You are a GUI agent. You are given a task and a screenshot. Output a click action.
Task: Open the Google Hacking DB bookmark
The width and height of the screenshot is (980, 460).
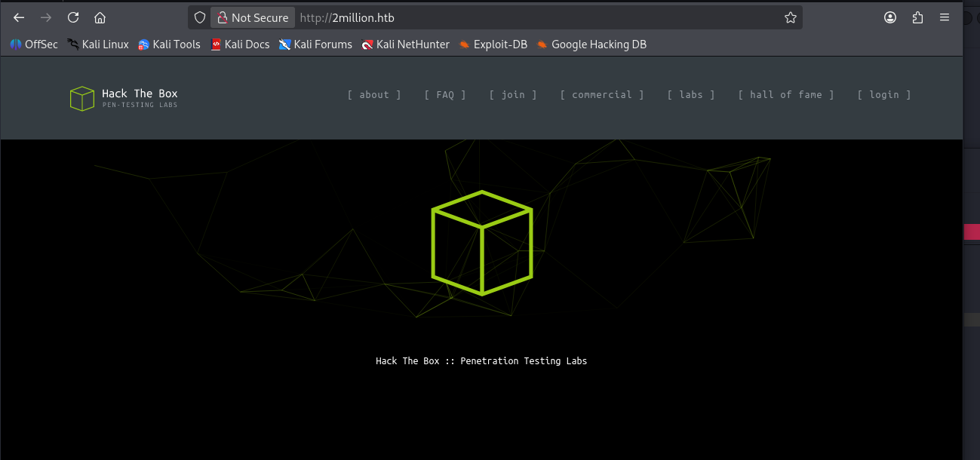tap(591, 44)
